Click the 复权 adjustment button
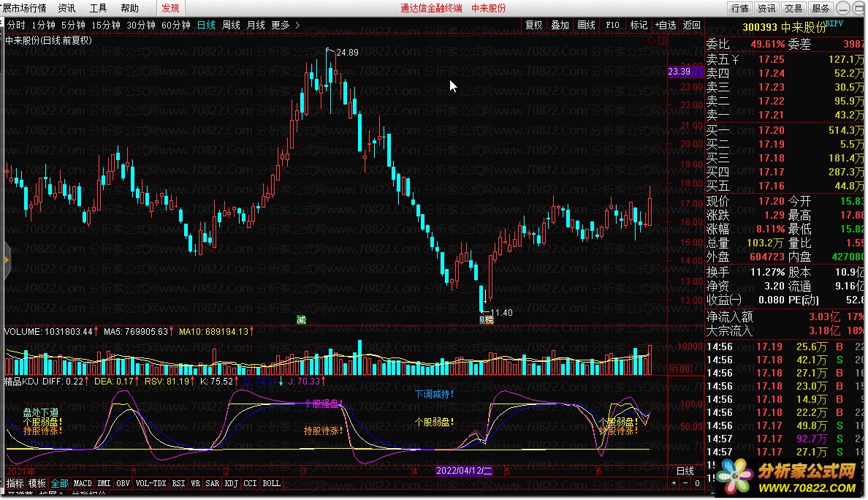This screenshot has width=868, height=500. [533, 25]
